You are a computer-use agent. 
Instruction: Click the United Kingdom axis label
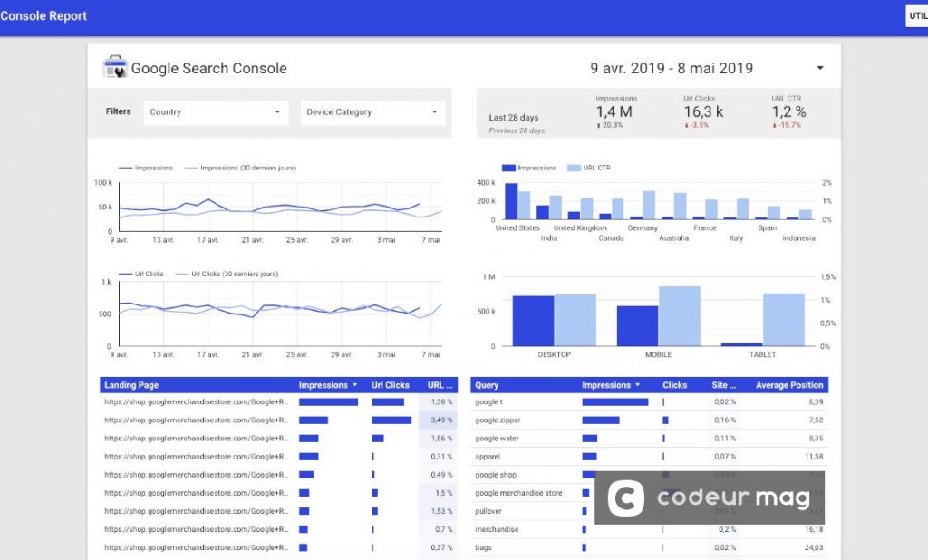[x=580, y=228]
